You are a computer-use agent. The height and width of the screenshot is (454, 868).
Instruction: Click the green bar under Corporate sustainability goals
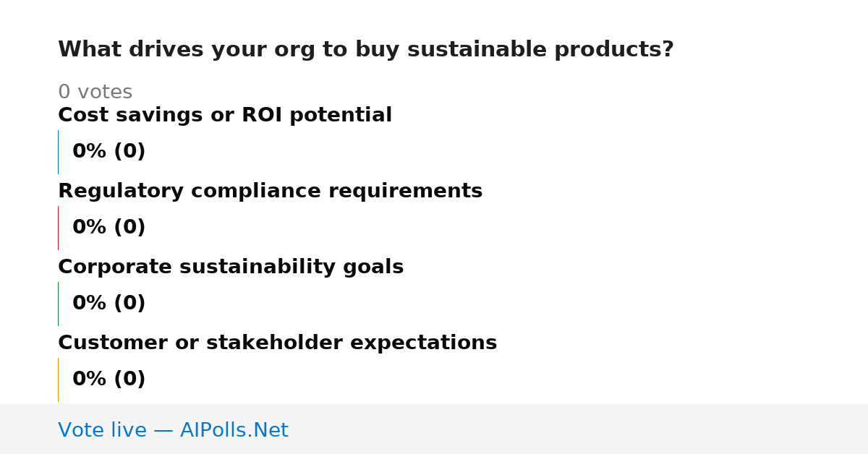click(58, 304)
